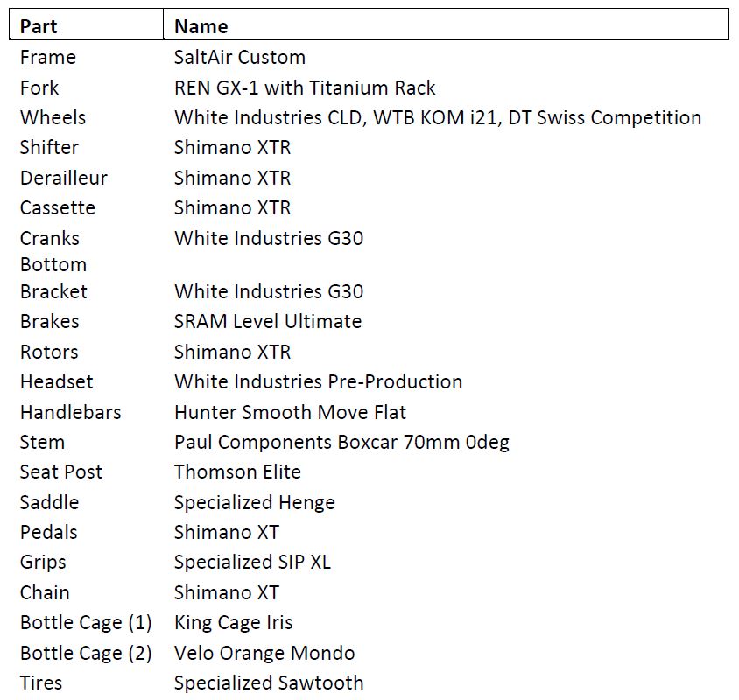The height and width of the screenshot is (700, 739).
Task: Click the SRAM Level Ultimate cell
Action: [x=268, y=321]
